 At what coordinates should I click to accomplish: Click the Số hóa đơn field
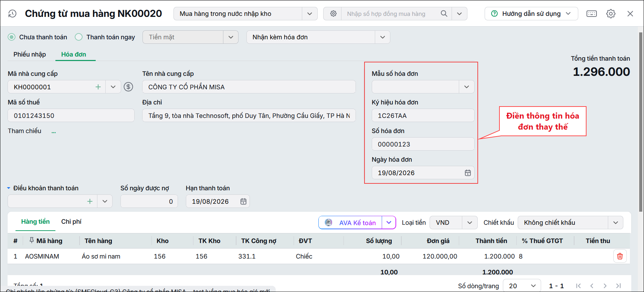coord(423,144)
